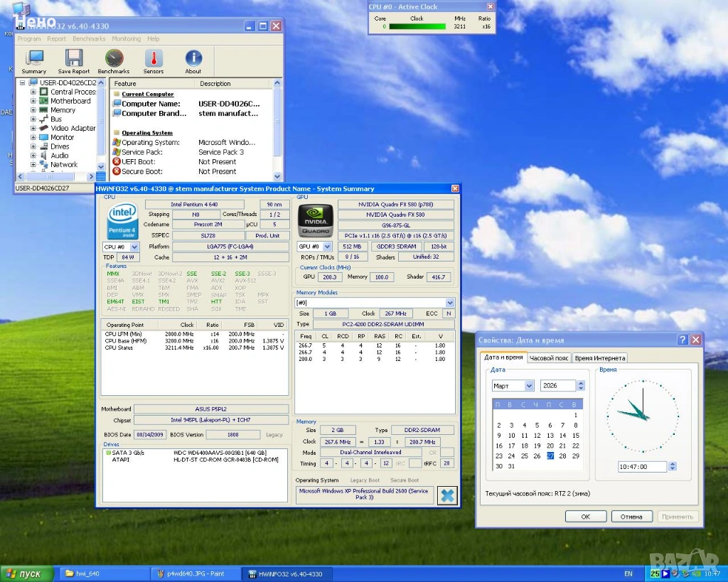This screenshot has width=728, height=582.
Task: Expand the Drives tree node
Action: pos(33,146)
